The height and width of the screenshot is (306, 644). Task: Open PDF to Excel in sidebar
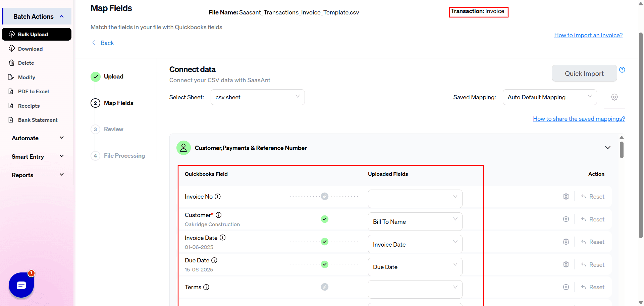33,92
